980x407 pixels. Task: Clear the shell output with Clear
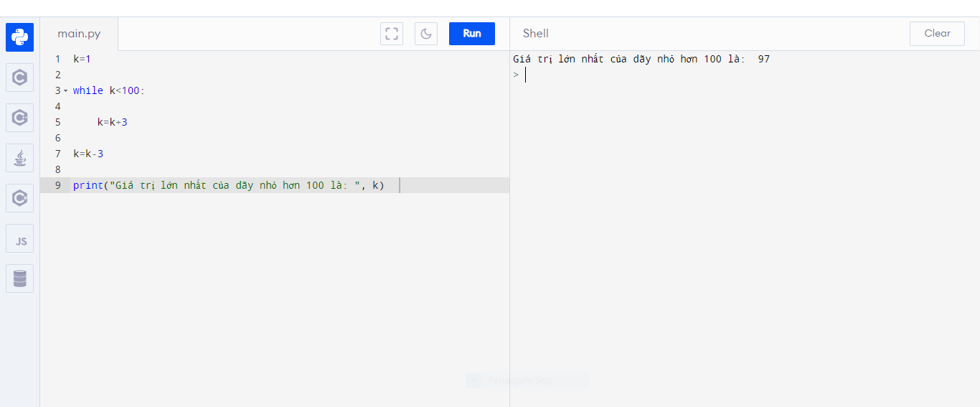[x=937, y=34]
